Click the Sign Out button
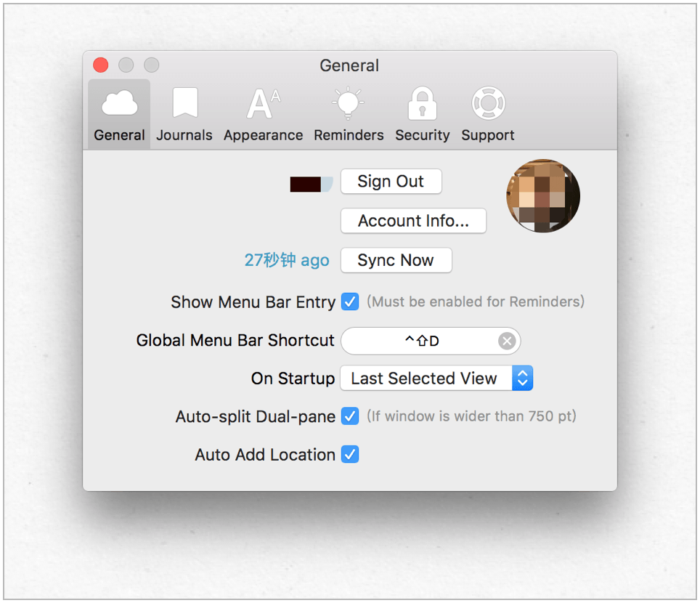This screenshot has width=700, height=603. 391,182
